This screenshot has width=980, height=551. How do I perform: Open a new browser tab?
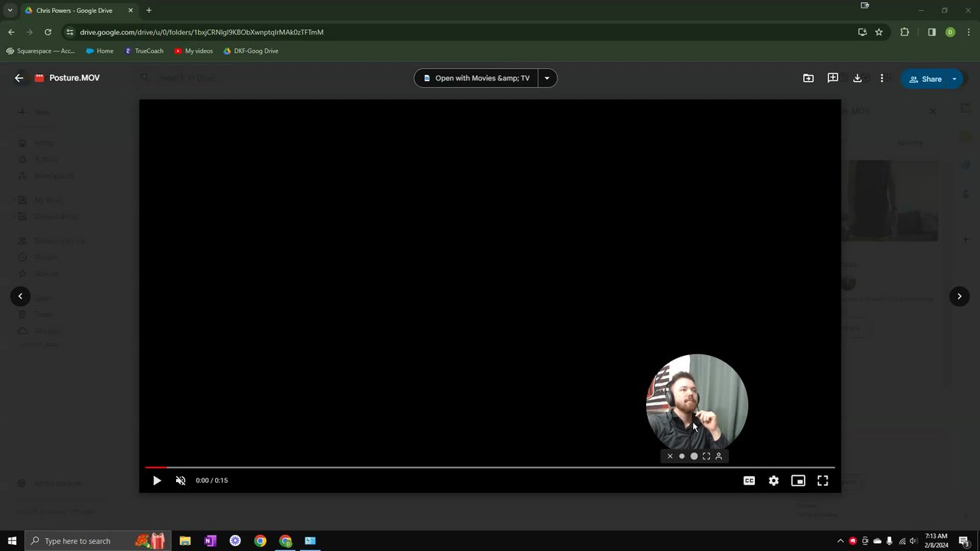coord(149,11)
